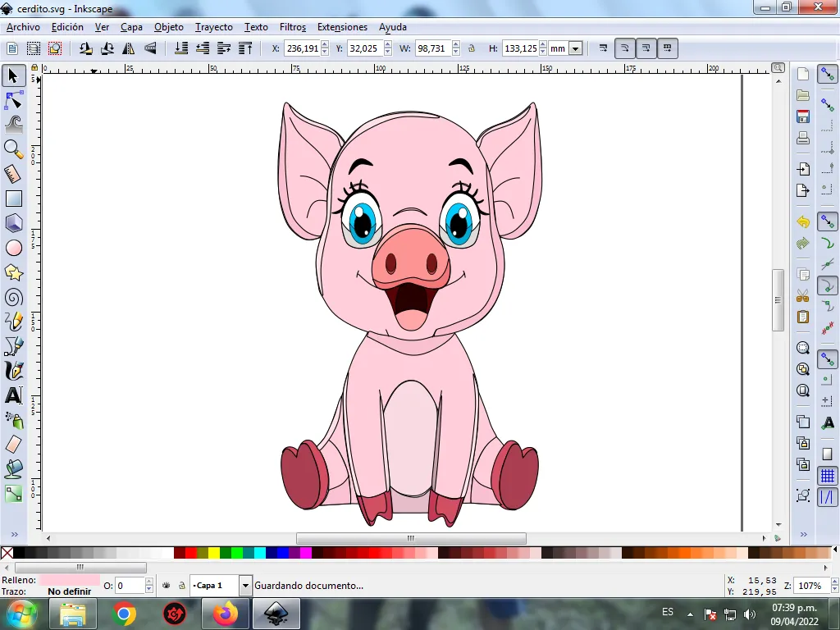Increase the X position stepper
The width and height of the screenshot is (840, 630).
click(325, 45)
